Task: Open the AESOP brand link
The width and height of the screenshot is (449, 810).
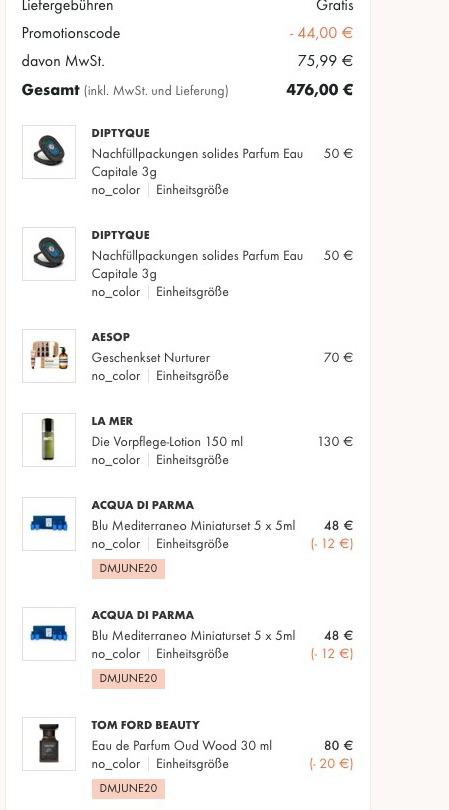Action: tap(111, 337)
